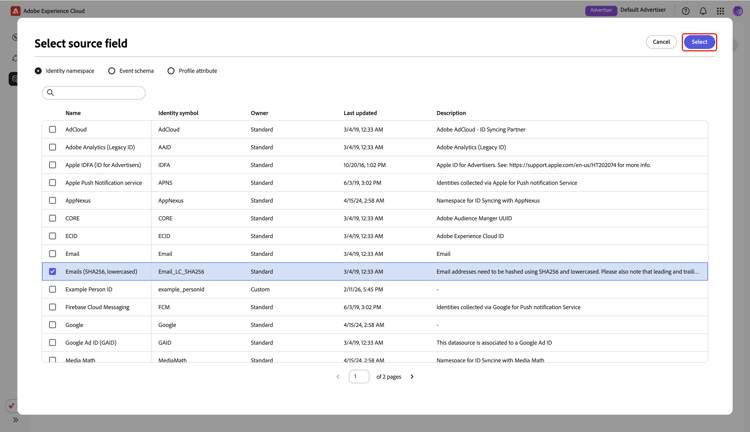Click the GAID identity symbol cell
The image size is (750, 432).
tap(165, 343)
